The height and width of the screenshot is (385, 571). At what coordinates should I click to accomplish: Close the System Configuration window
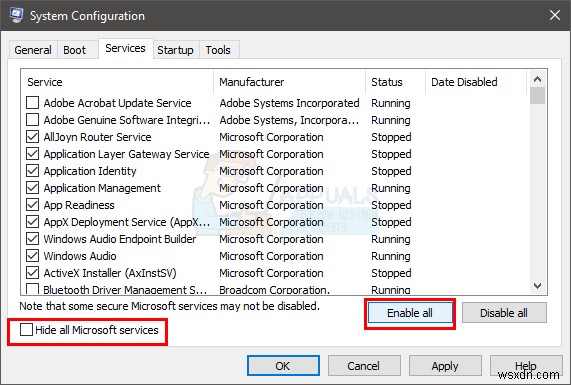pyautogui.click(x=555, y=15)
